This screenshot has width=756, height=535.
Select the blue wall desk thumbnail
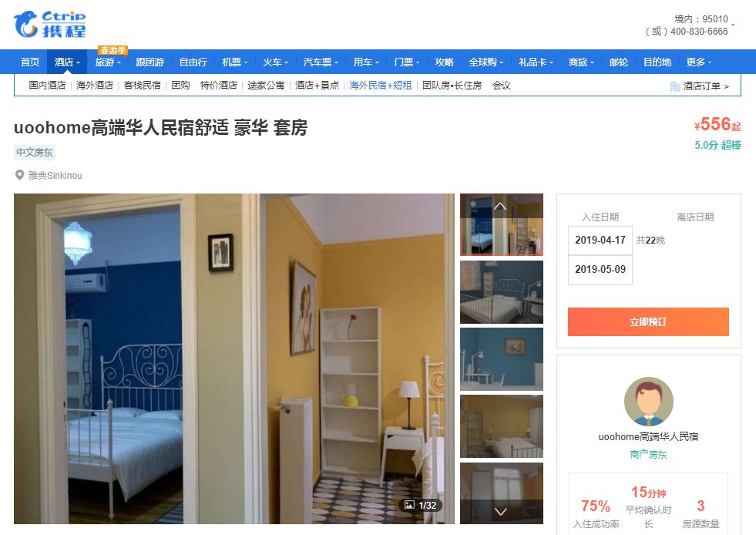(x=502, y=359)
